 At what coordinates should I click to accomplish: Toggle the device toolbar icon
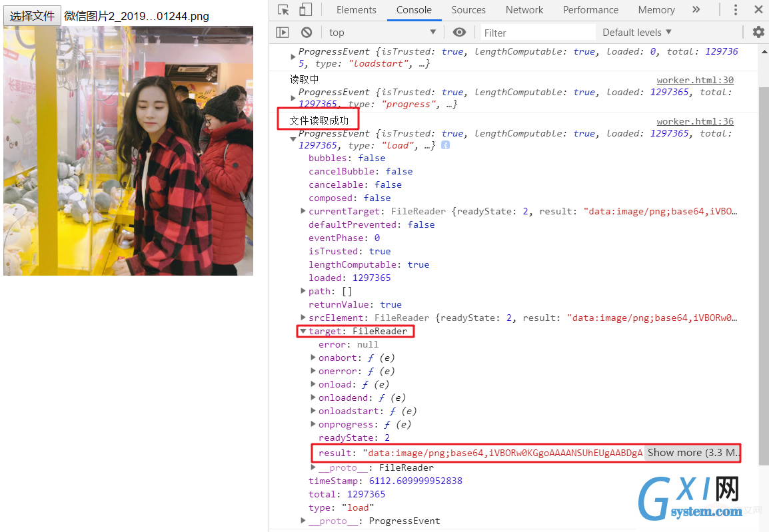tap(306, 10)
